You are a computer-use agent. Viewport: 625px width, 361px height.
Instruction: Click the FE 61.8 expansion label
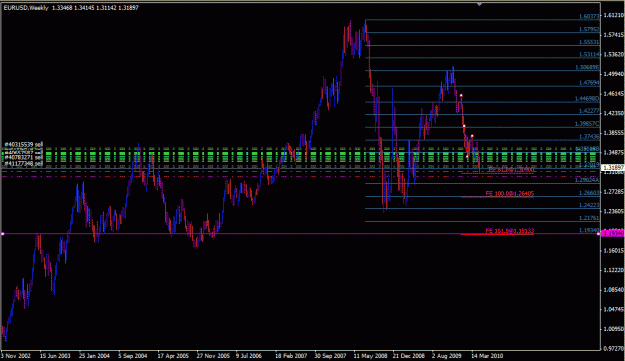(511, 170)
